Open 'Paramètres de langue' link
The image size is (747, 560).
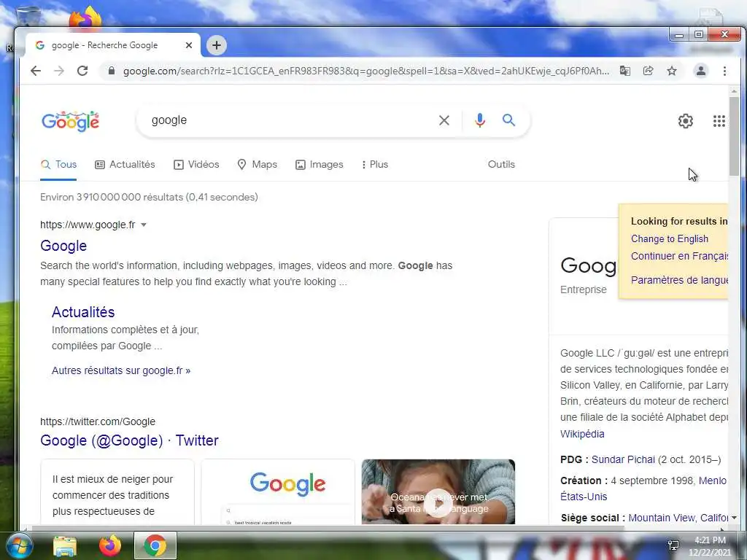pos(679,280)
